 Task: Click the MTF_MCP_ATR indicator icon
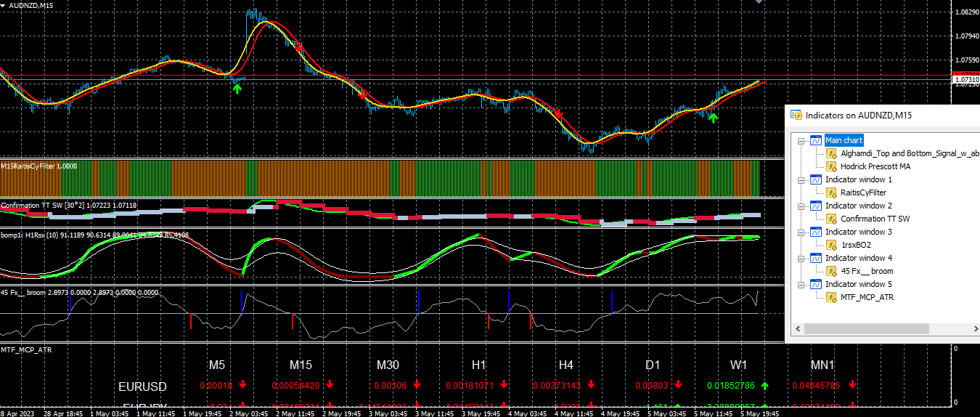(832, 297)
